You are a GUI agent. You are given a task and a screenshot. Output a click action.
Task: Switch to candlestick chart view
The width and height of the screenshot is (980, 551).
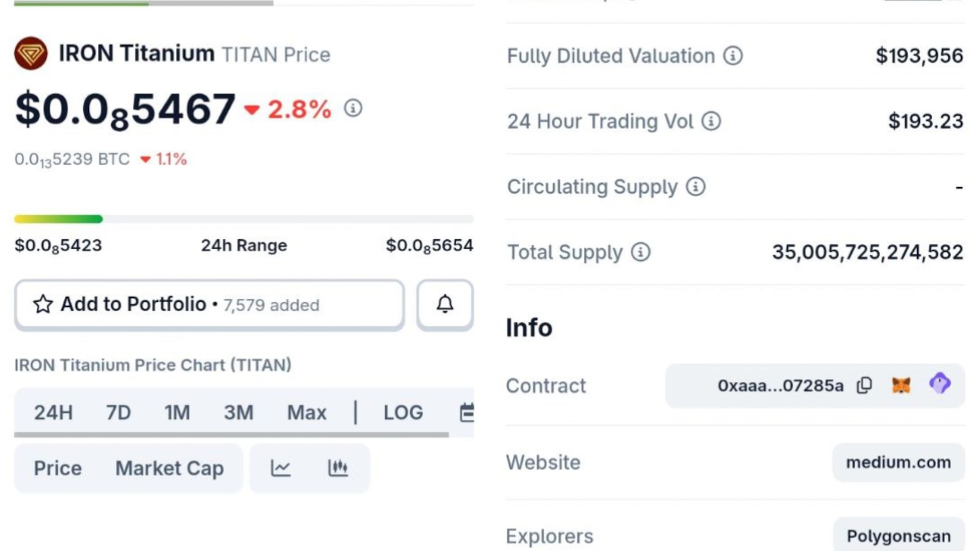coord(337,468)
